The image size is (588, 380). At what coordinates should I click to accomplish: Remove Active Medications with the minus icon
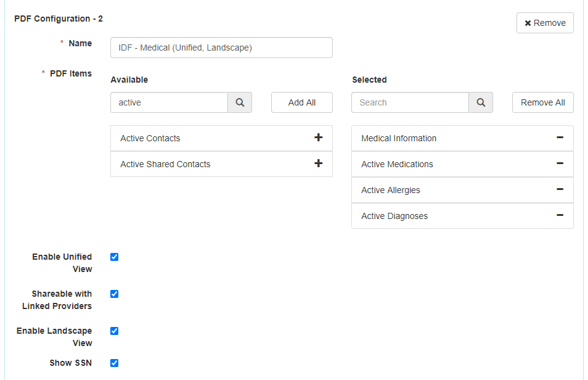[x=559, y=163]
